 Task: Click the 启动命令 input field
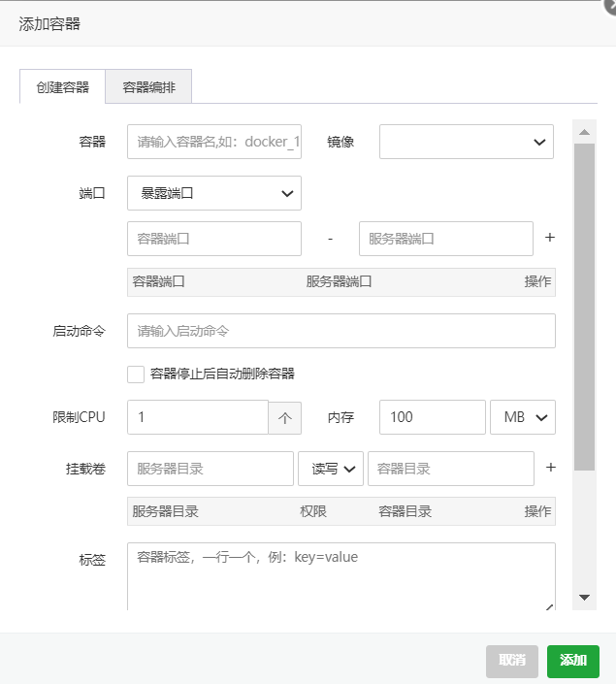pyautogui.click(x=341, y=331)
